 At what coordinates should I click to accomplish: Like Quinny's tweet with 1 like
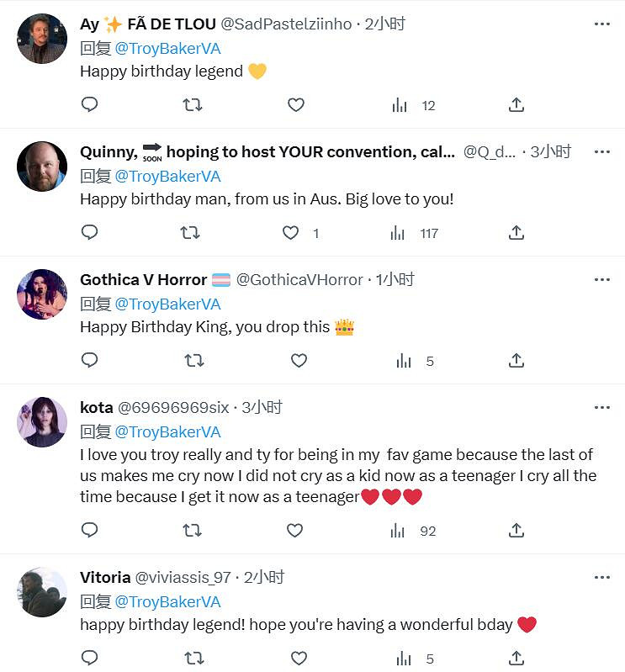[291, 233]
